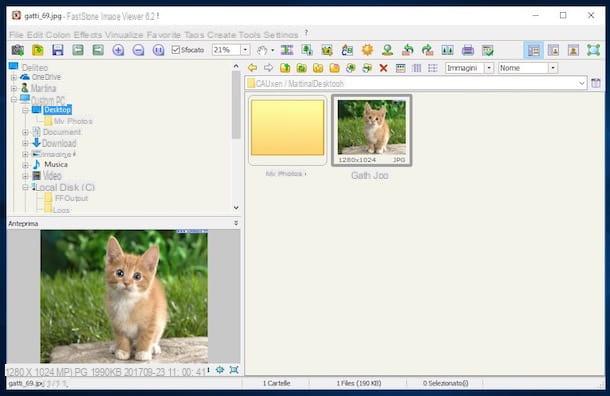Go to next image with green right arrow
Image resolution: width=610 pixels, height=396 pixels.
point(98,50)
